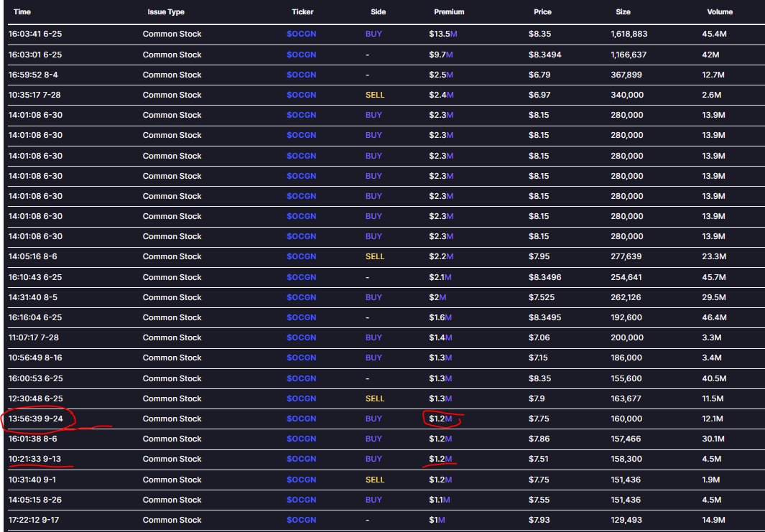Open $OCGN ticker in the 17:22:12 9-17 row
This screenshot has height=532, width=765.
tap(301, 520)
